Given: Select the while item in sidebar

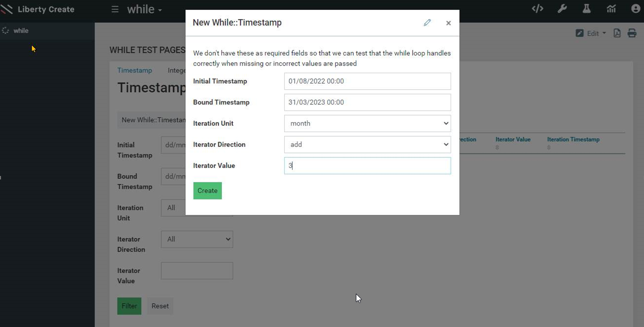Looking at the screenshot, I should tap(21, 30).
